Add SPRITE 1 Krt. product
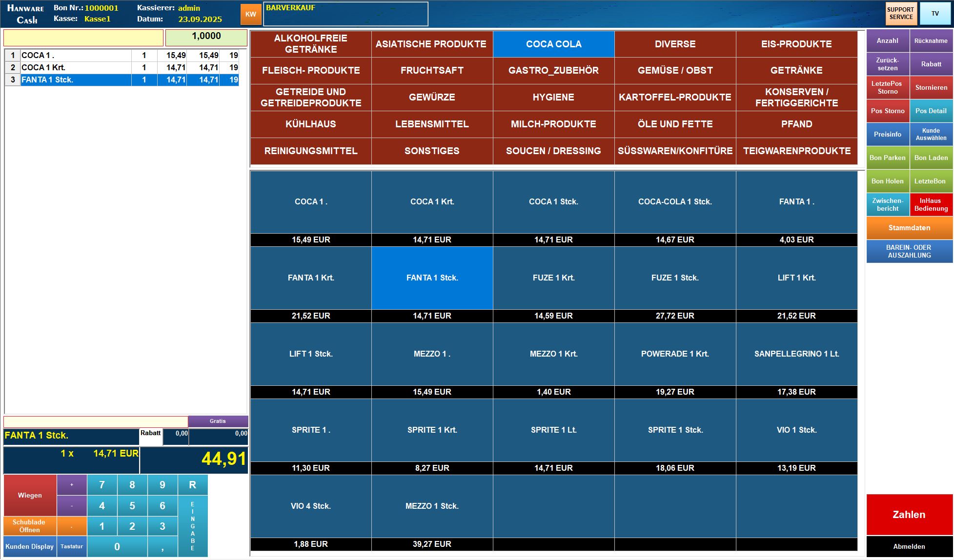This screenshot has width=954, height=560. pos(432,430)
